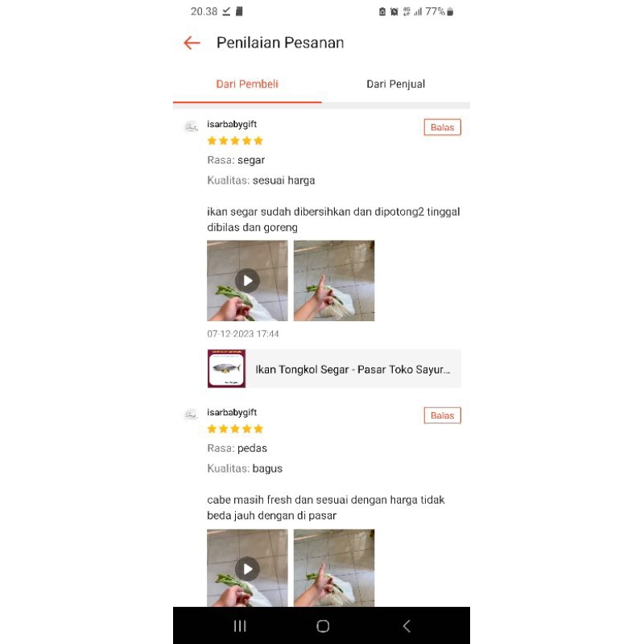
Task: Tap isarbabygift username on second review
Action: coord(232,412)
